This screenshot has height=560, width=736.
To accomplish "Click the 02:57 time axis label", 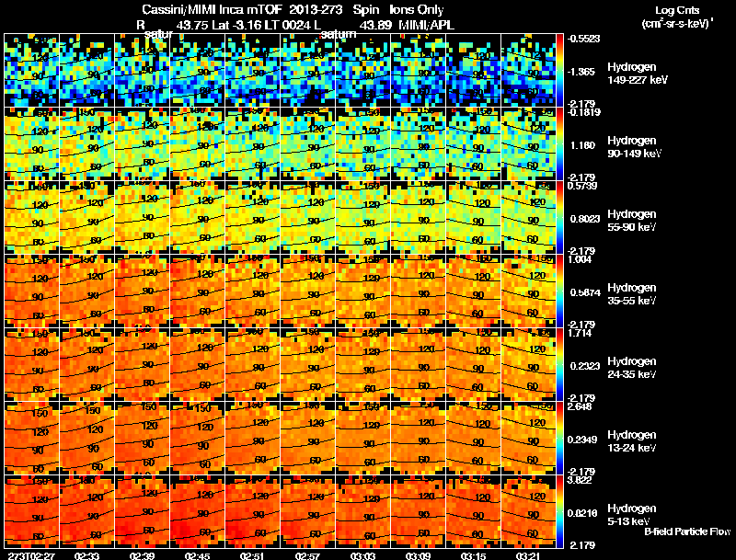I will (307, 555).
